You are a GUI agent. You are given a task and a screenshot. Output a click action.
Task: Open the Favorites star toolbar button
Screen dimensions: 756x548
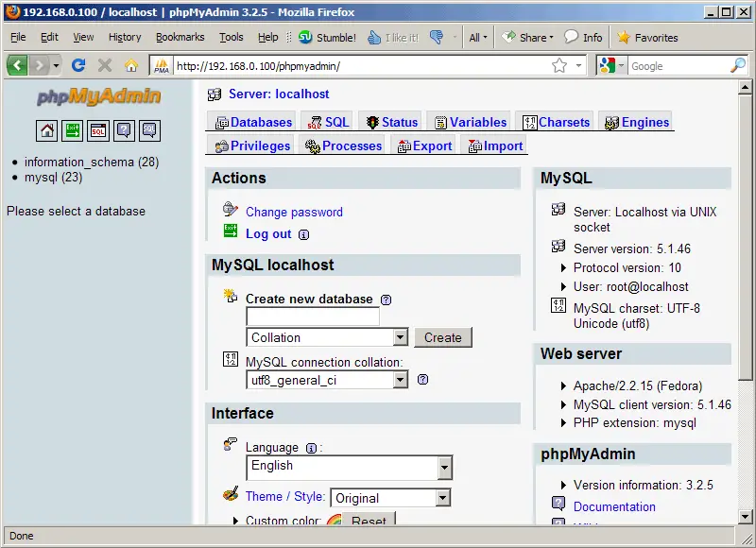point(647,37)
